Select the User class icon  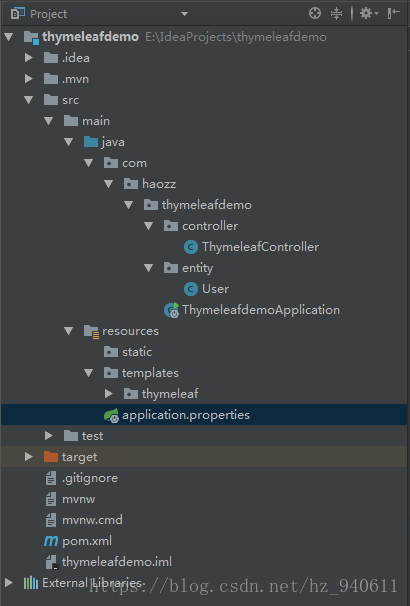191,289
